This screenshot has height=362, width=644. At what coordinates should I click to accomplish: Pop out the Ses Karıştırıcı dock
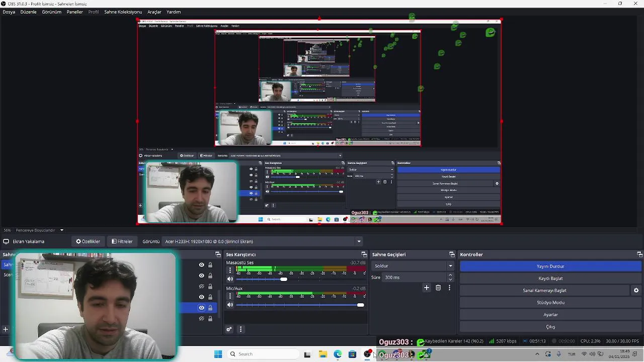364,254
